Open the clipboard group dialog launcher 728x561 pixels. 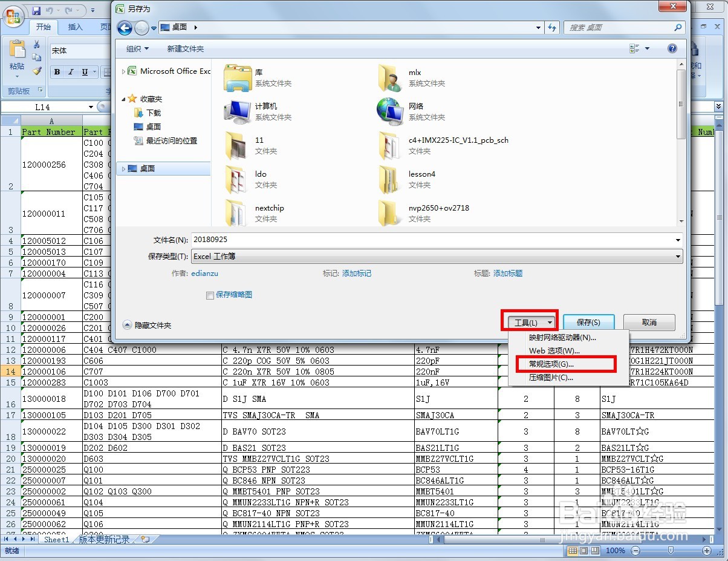tap(41, 91)
